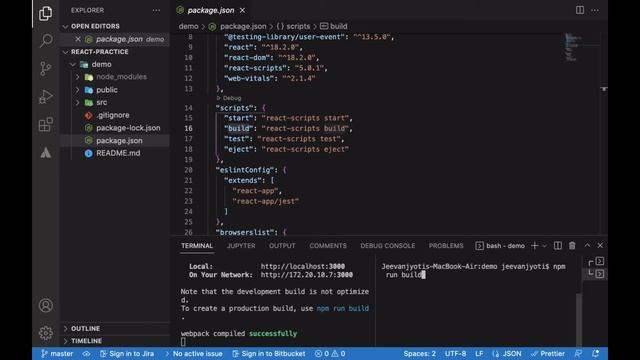Switch to the Terminal tab
The image size is (640, 360).
pos(197,246)
